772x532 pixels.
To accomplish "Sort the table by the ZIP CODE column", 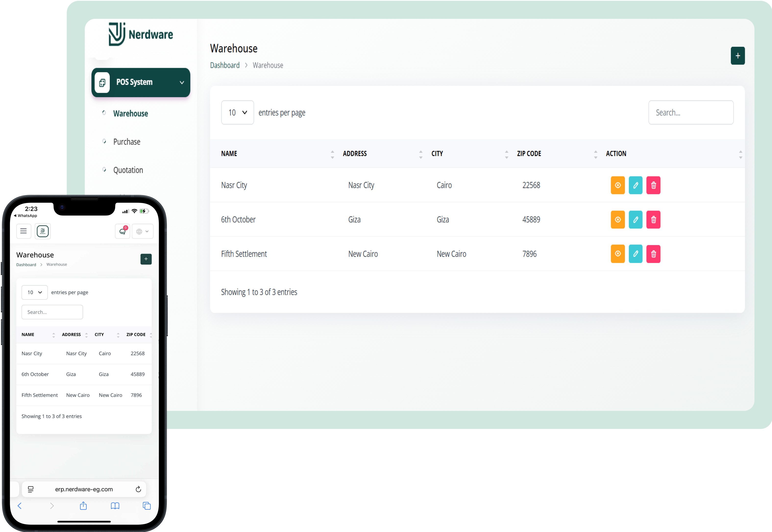I will coord(529,154).
